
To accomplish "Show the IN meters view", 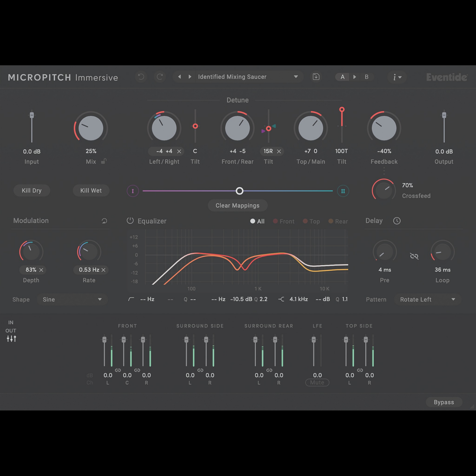I will pos(11,322).
